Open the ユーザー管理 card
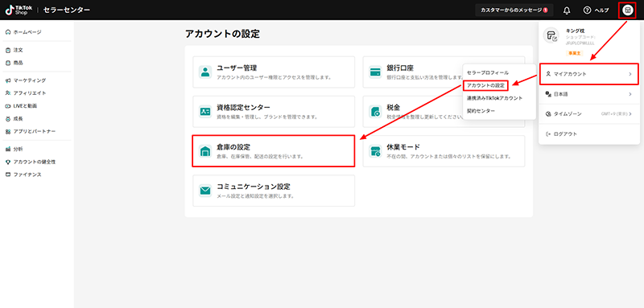 pos(274,72)
